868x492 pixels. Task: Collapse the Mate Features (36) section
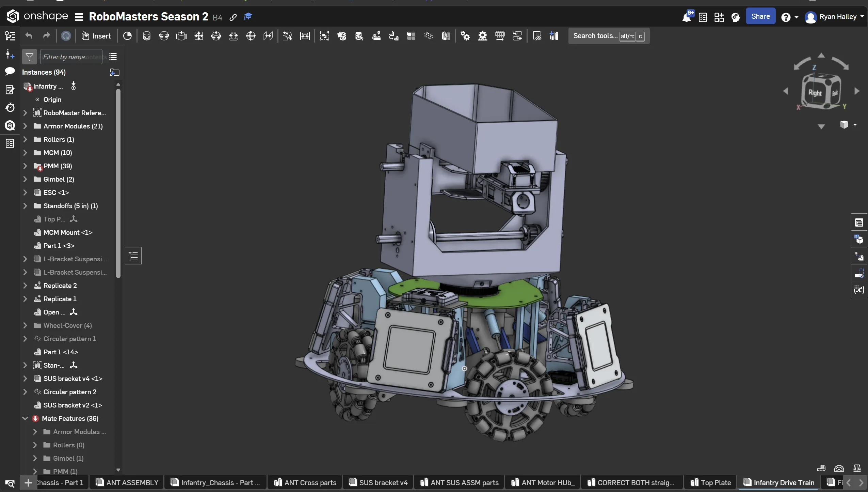(x=25, y=418)
